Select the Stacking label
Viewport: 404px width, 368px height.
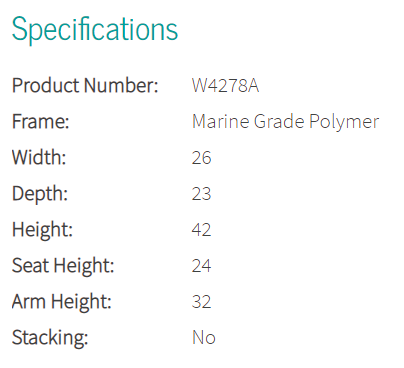click(50, 338)
